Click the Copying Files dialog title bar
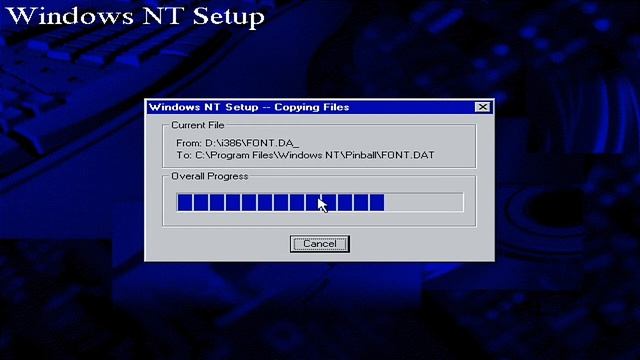Image resolution: width=640 pixels, height=360 pixels. [320, 107]
